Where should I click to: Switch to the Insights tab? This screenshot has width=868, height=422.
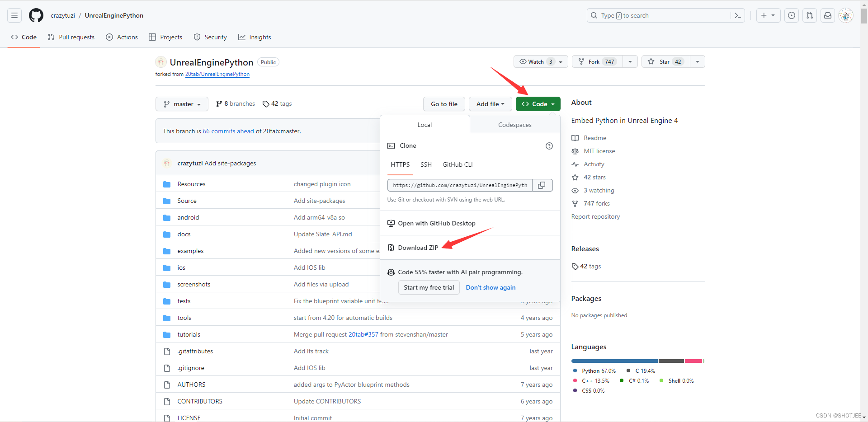pyautogui.click(x=255, y=37)
